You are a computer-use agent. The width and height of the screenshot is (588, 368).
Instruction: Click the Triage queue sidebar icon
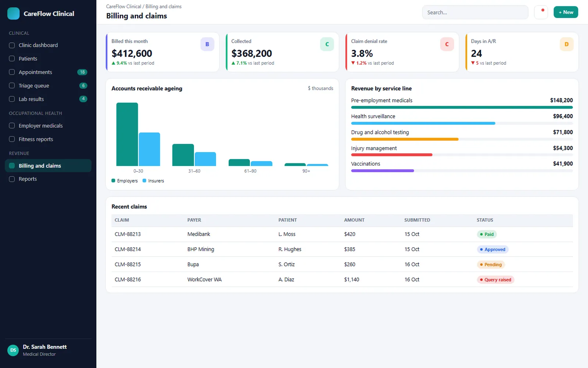12,86
